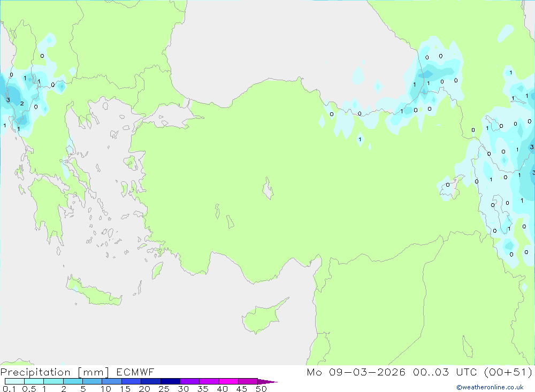Click the '20' legend scale label

coord(144,389)
